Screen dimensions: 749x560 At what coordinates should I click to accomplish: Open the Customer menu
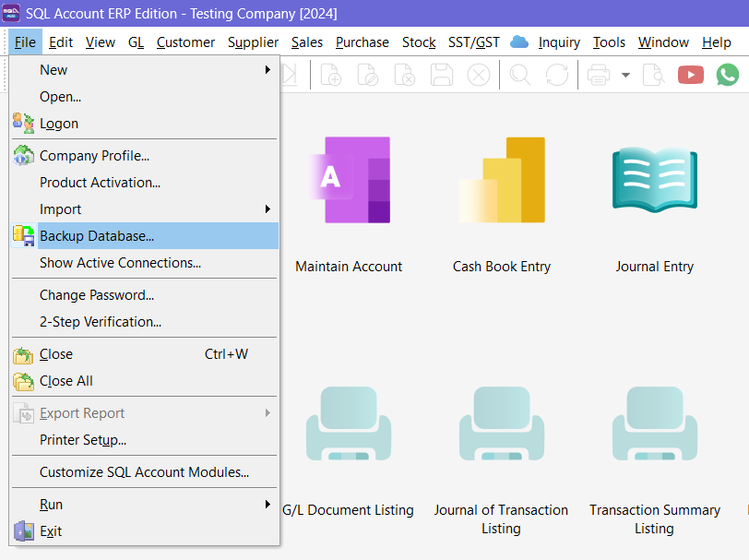[185, 42]
